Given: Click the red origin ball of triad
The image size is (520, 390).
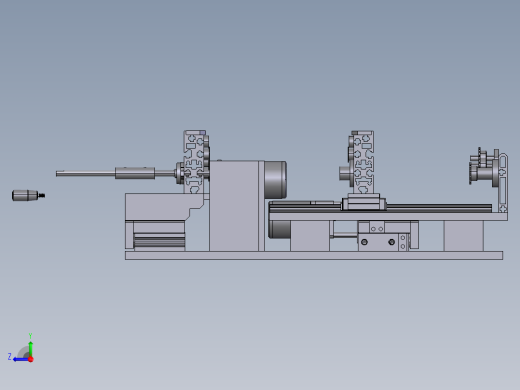Looking at the screenshot, I should click(31, 359).
